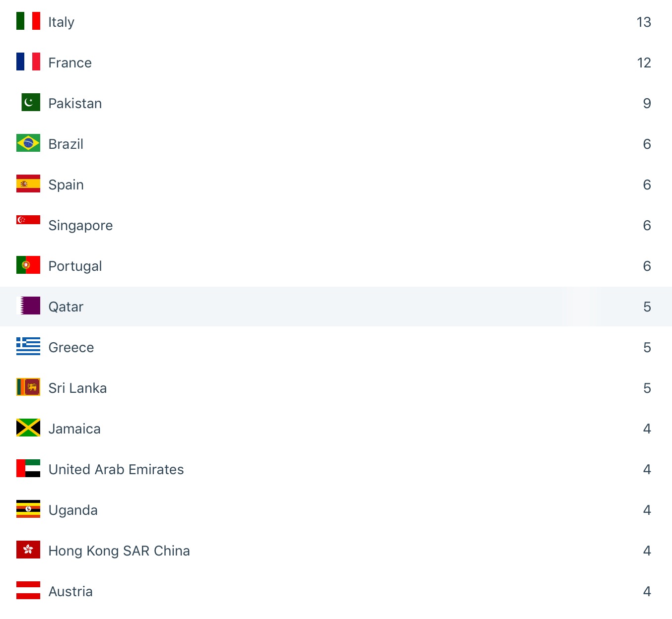Click Italy's count value 13

[643, 22]
